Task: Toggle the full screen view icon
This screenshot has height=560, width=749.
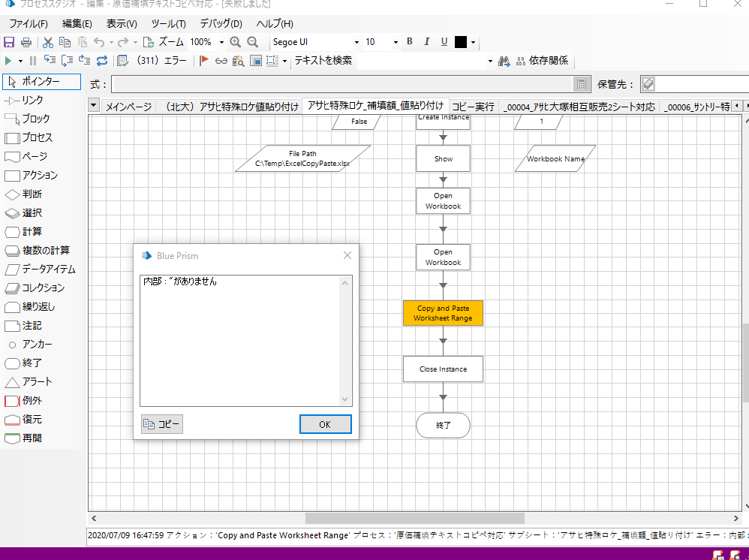Action: (x=256, y=61)
